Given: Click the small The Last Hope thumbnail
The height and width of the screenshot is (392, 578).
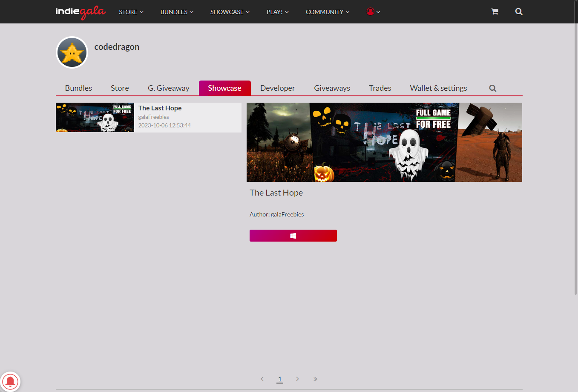Looking at the screenshot, I should point(95,118).
